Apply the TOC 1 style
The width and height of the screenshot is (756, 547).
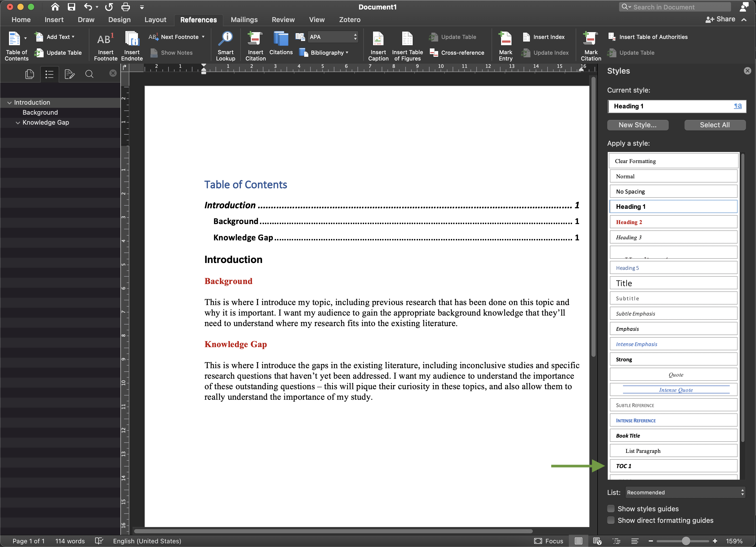673,466
